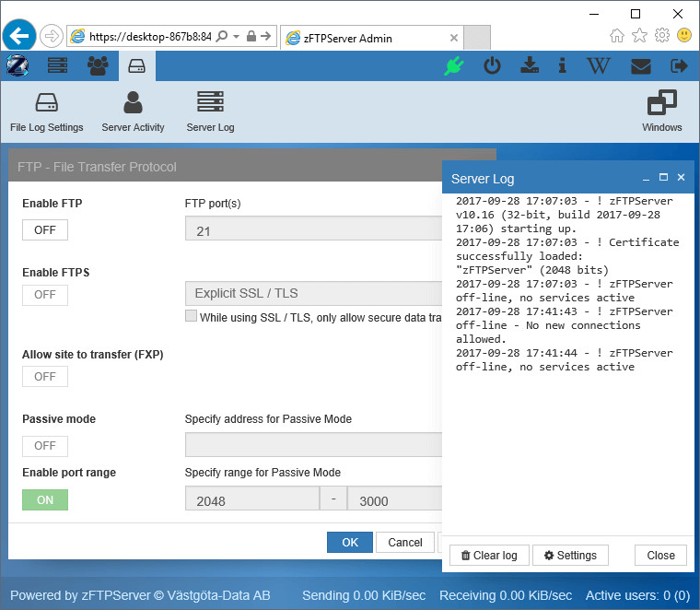Screen dimensions: 700x610
Task: Click the FTP port(s) field
Action: point(313,229)
